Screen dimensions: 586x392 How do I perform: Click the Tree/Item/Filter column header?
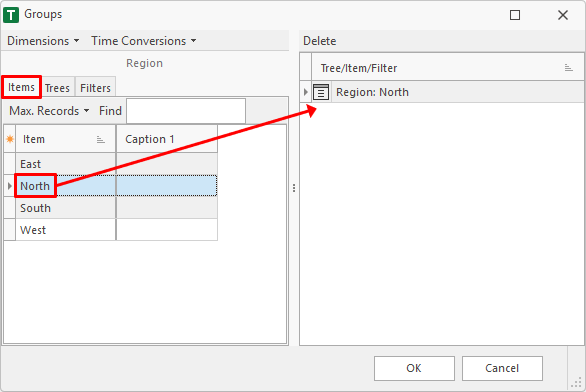point(447,68)
